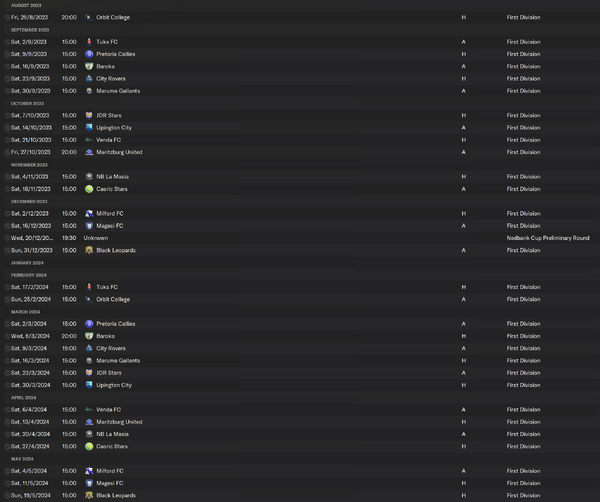This screenshot has width=600, height=502.
Task: Open Venda FC team link on 21/10/2023
Action: (x=109, y=140)
